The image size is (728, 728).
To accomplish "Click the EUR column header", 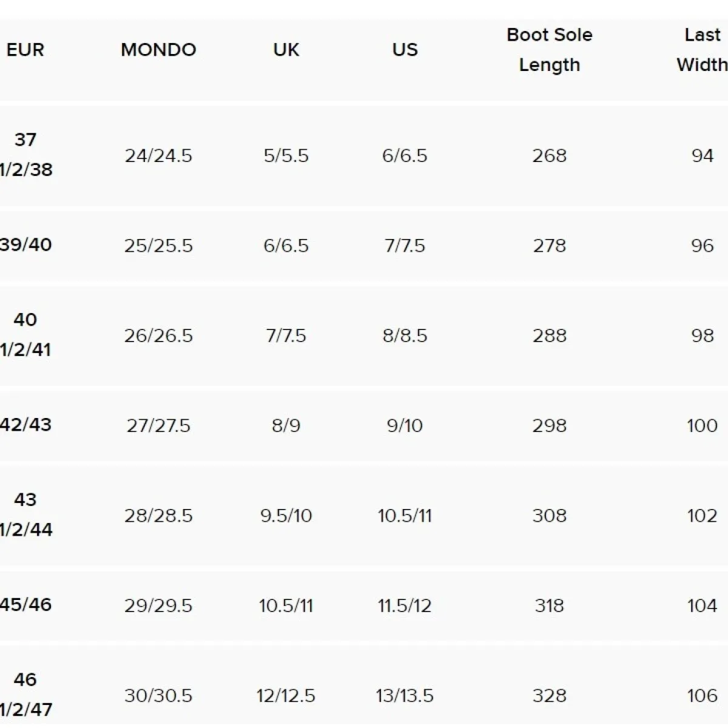I will [25, 50].
